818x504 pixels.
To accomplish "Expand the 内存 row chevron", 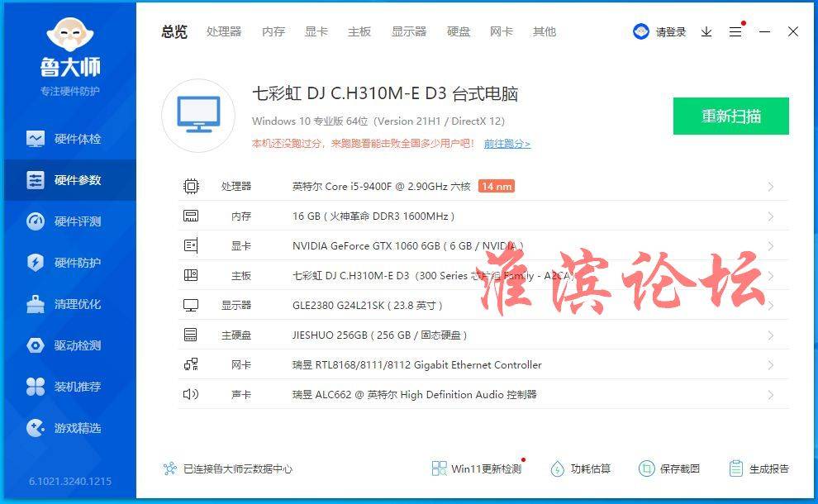I will [x=771, y=216].
